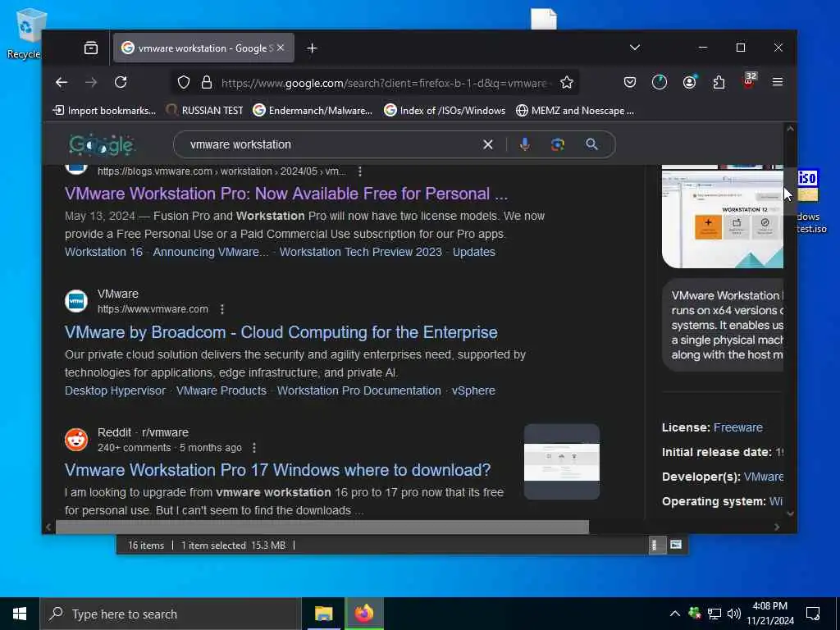The height and width of the screenshot is (630, 840).
Task: Click the horizontal scrollbar thumb of the page
Action: [322, 527]
